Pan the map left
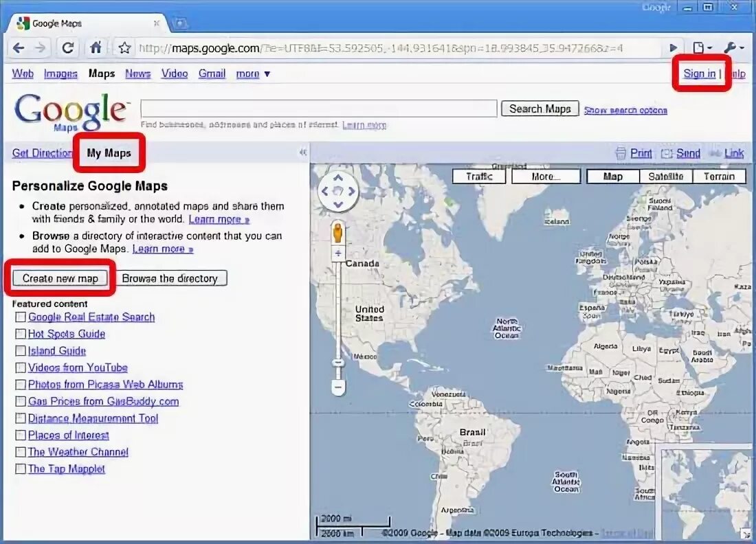Viewport: 756px width, 544px height. 325,191
